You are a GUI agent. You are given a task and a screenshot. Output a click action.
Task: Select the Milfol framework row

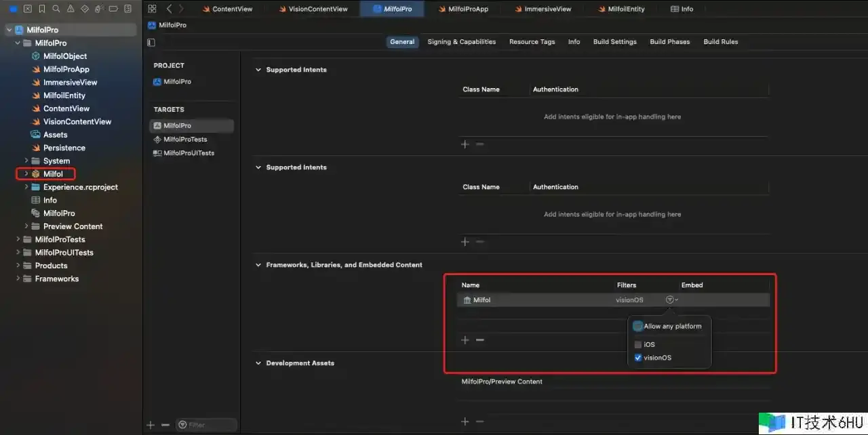click(613, 299)
